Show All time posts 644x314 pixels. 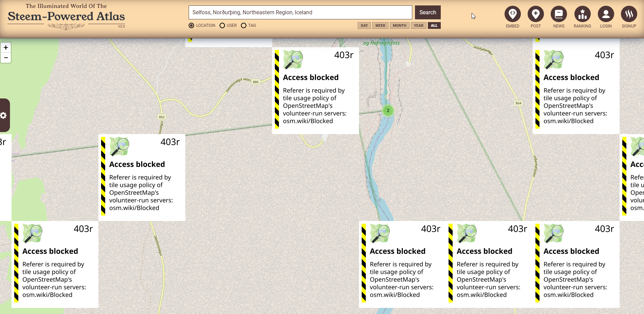tap(434, 25)
